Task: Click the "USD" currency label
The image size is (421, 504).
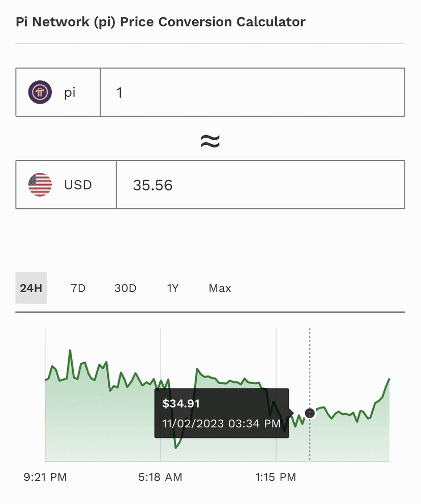Action: [78, 185]
